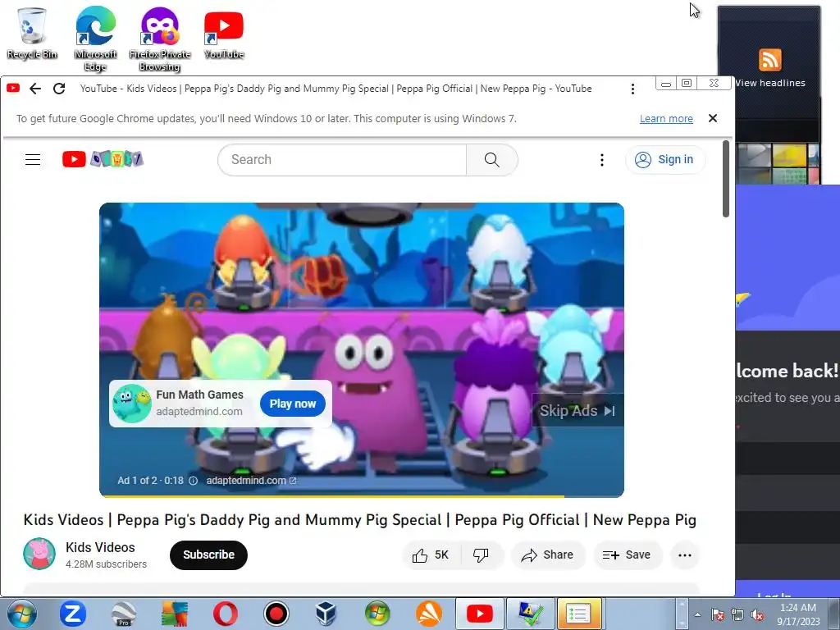Viewport: 840px width, 630px height.
Task: Launch Opera from the taskbar
Action: coord(225,614)
